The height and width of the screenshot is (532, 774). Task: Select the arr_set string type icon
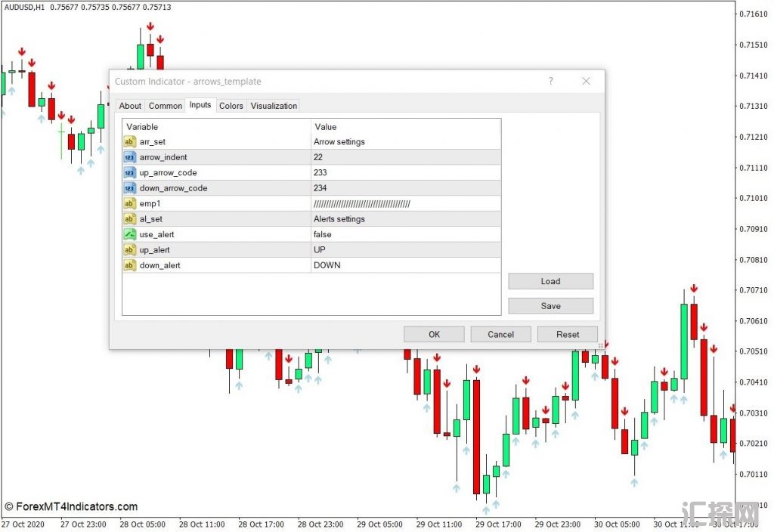tap(129, 141)
